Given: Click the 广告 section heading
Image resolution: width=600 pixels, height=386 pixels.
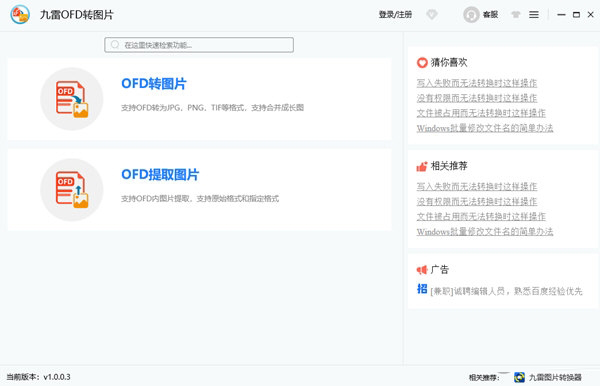Looking at the screenshot, I should tap(440, 270).
